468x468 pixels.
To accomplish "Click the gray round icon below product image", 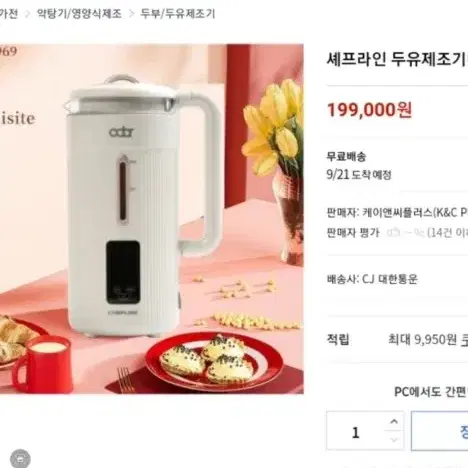I will (20, 458).
